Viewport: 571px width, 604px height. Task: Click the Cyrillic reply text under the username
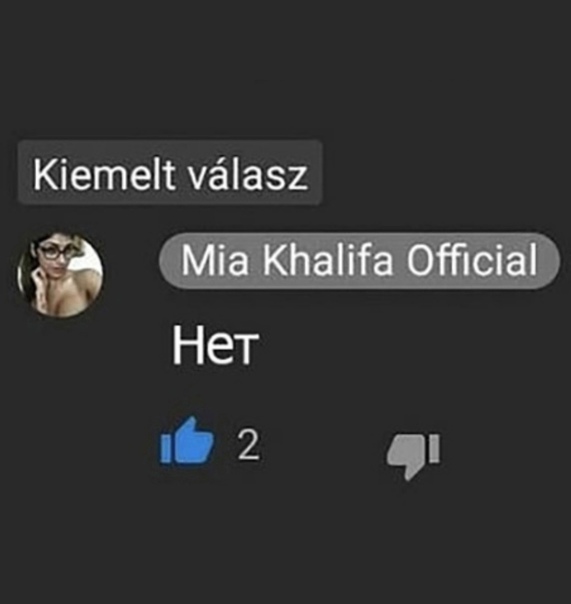[x=215, y=345]
